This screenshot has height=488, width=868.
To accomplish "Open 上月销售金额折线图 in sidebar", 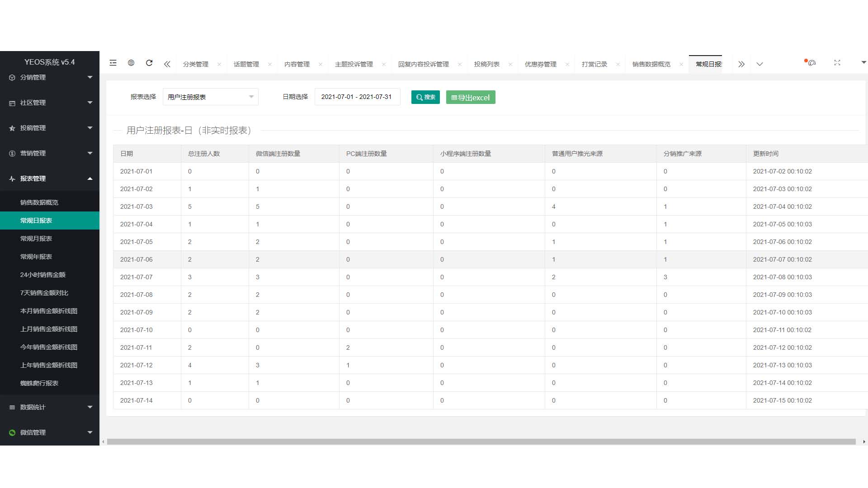I will coord(50,329).
